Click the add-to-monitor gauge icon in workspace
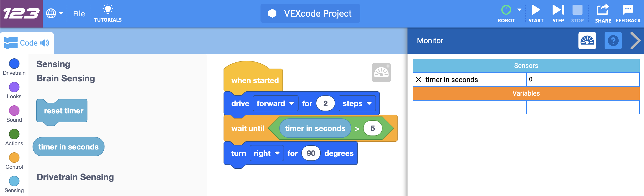 click(381, 72)
